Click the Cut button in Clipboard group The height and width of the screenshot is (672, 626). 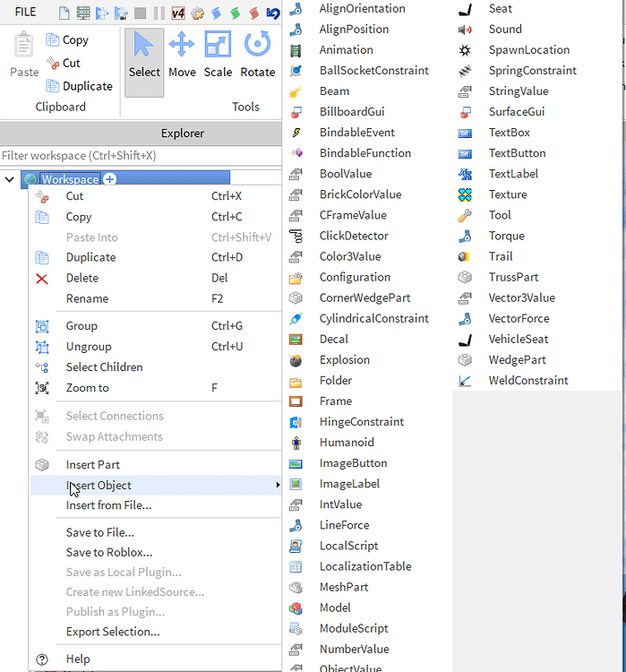point(64,63)
